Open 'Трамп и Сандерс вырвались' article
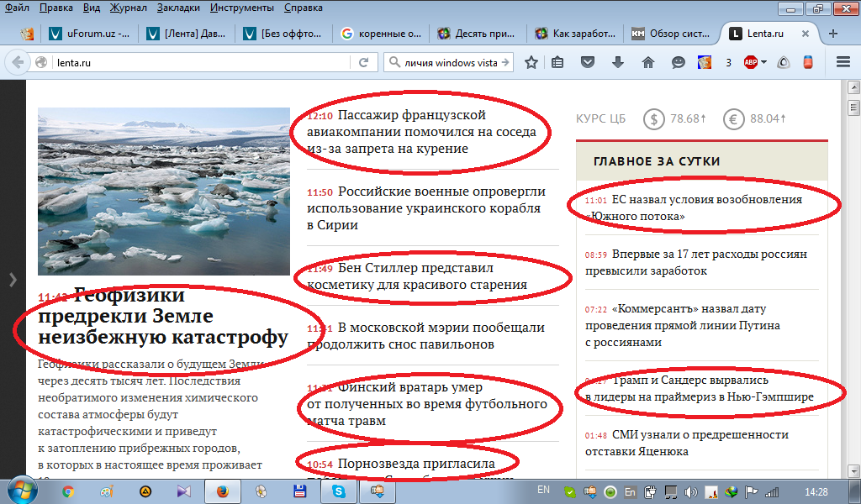861x504 pixels. (699, 388)
